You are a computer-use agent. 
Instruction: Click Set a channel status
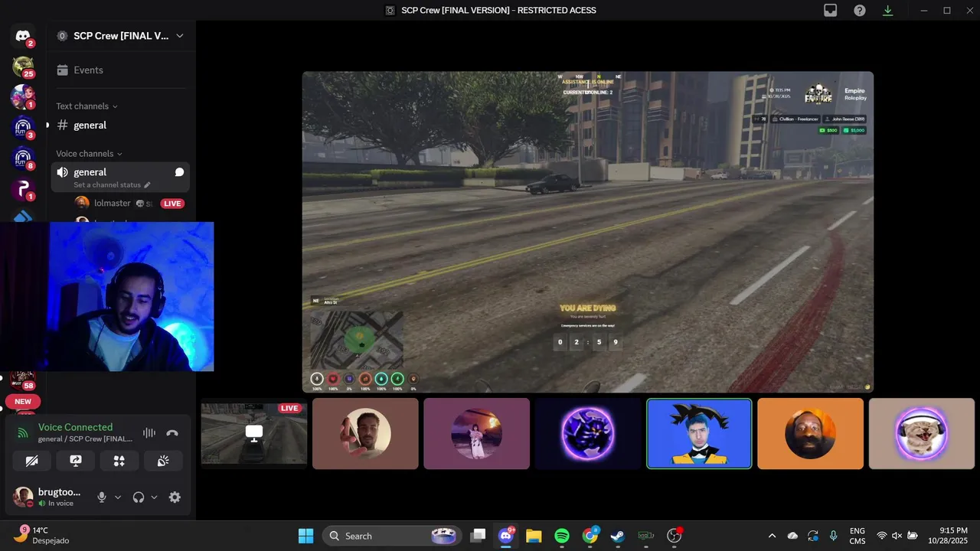[x=112, y=185]
